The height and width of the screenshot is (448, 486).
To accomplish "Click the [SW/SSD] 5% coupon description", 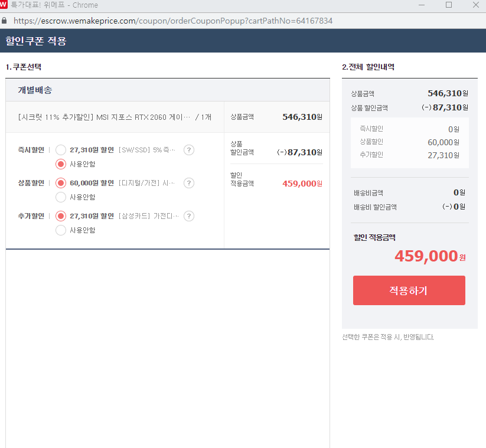I will (x=147, y=150).
